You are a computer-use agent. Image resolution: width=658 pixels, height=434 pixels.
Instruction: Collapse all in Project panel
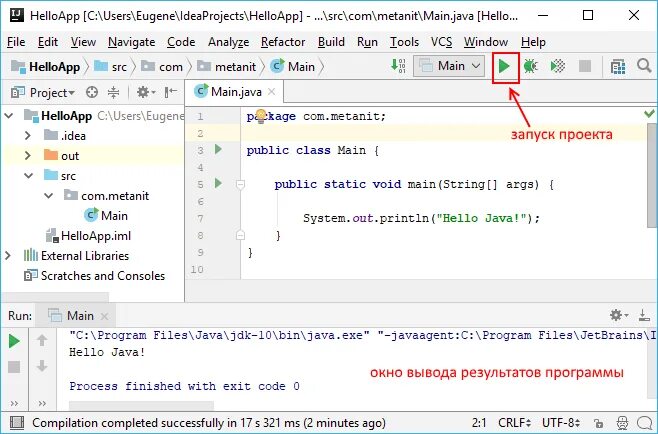(113, 92)
